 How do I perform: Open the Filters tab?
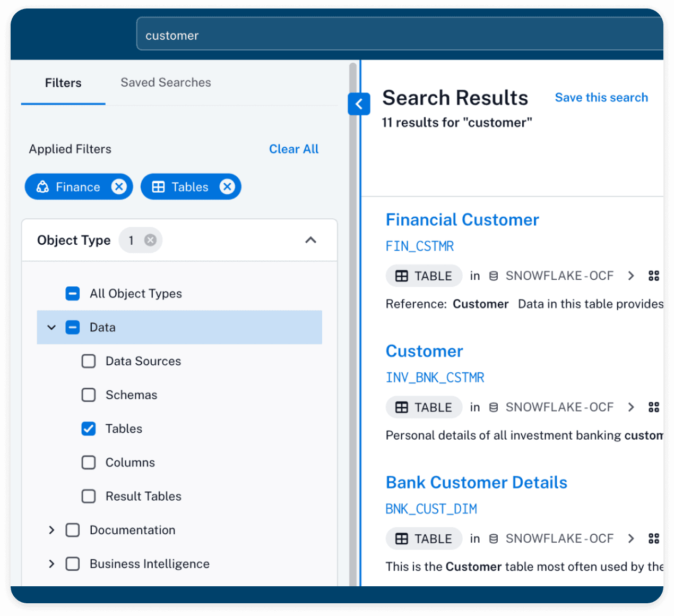pyautogui.click(x=63, y=82)
